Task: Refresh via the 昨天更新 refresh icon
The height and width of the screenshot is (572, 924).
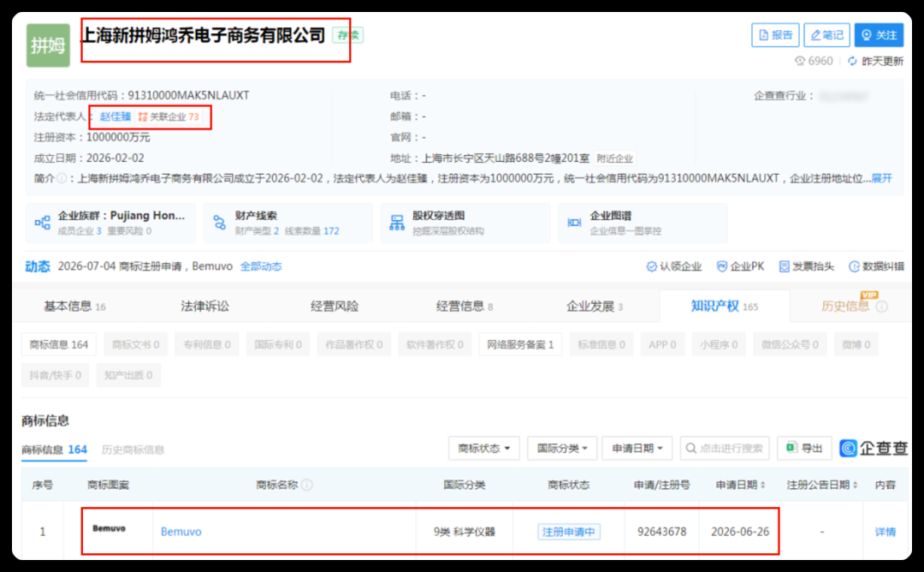Action: pyautogui.click(x=852, y=61)
